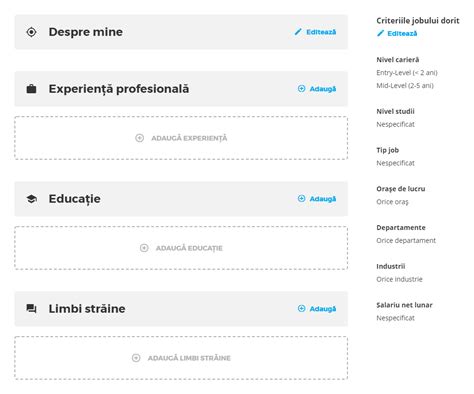This screenshot has height=394, width=474.
Task: Click the pencil icon in Despre mine header
Action: 298,32
